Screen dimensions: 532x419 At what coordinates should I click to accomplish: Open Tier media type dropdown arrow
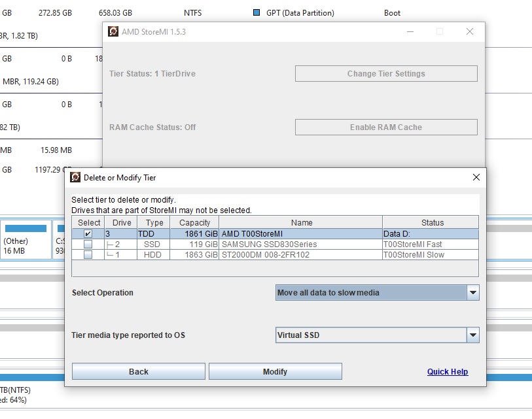point(472,335)
